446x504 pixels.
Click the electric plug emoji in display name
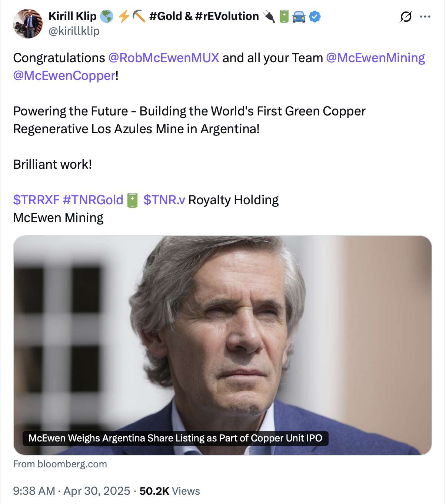point(269,17)
